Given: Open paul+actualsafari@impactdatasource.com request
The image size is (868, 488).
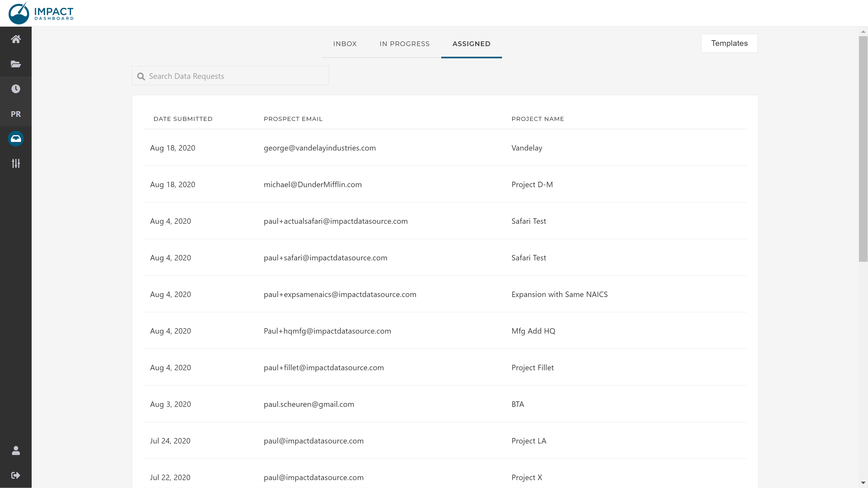Looking at the screenshot, I should (x=336, y=221).
